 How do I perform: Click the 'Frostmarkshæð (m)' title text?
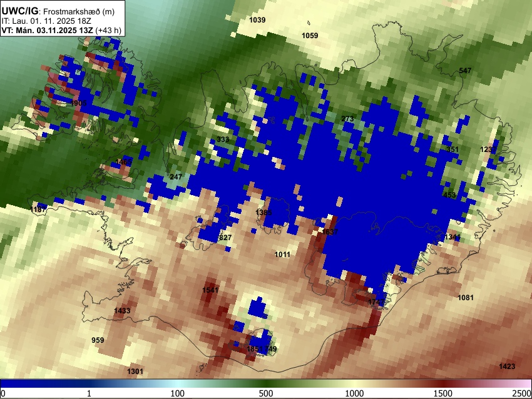point(79,11)
